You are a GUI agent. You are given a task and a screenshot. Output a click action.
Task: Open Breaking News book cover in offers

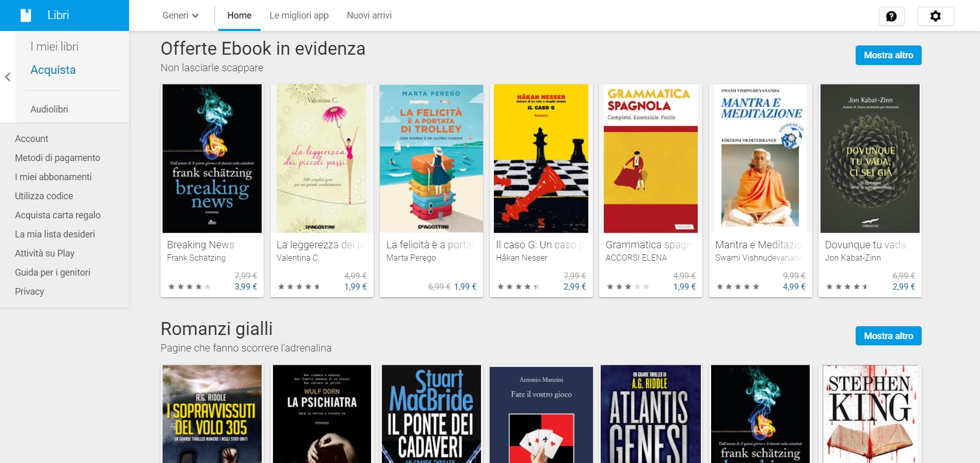click(212, 158)
